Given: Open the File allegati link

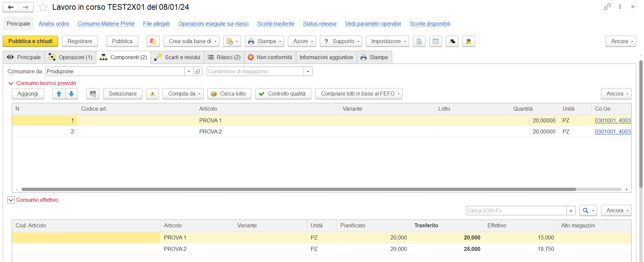Looking at the screenshot, I should point(156,24).
